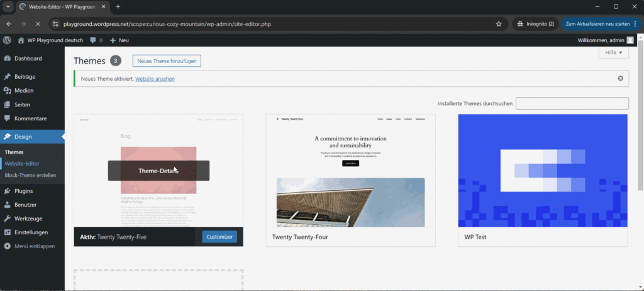Close the Website-Editor browser tab
Screen dimensions: 644x291
click(103, 6)
